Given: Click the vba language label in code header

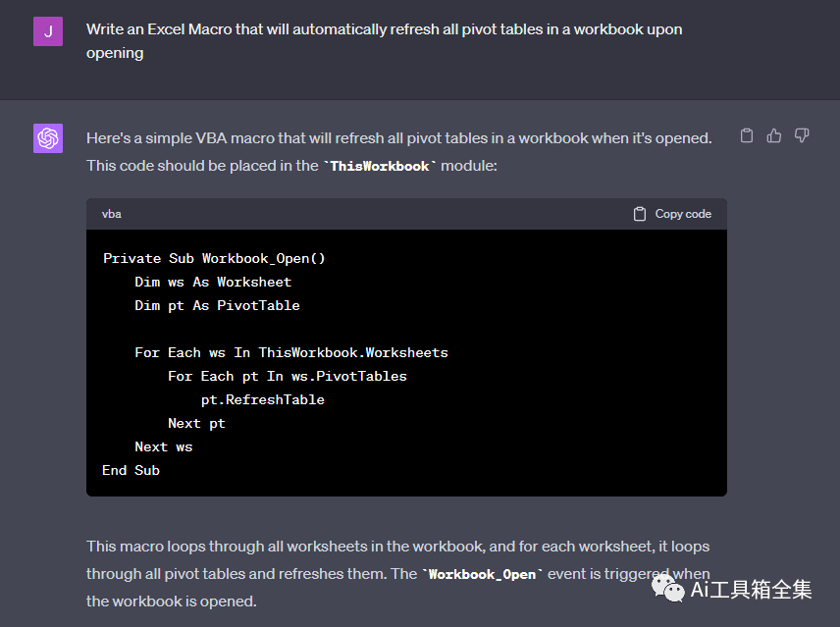Looking at the screenshot, I should 111,214.
